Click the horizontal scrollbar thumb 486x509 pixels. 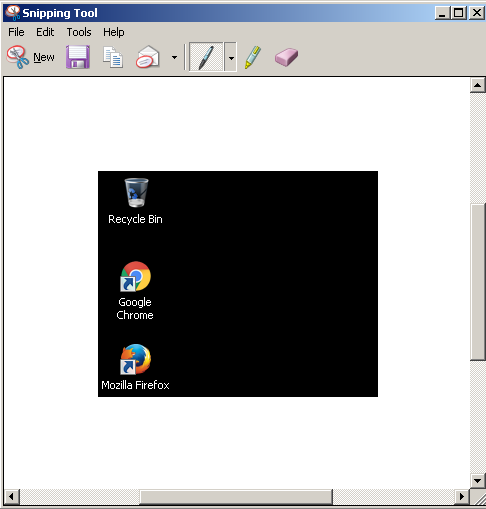(x=236, y=497)
